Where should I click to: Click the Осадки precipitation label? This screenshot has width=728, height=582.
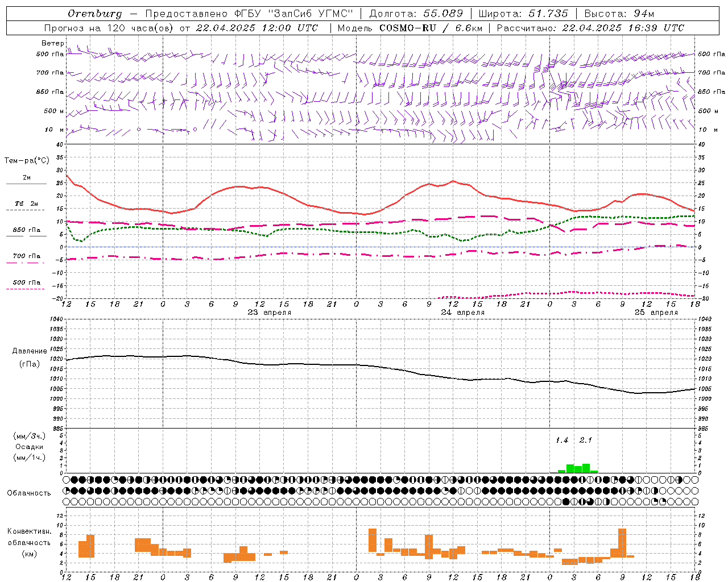[29, 447]
